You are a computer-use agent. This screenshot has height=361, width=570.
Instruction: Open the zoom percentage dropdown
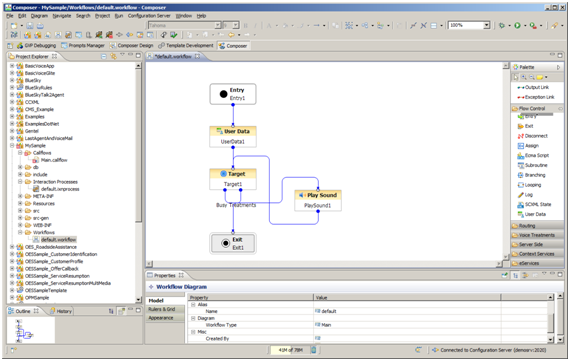pos(486,25)
